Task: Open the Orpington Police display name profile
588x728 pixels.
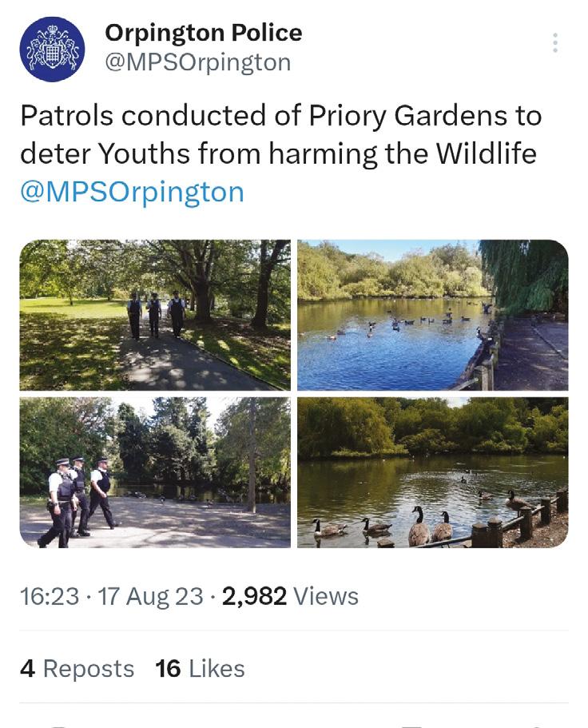Action: 203,33
